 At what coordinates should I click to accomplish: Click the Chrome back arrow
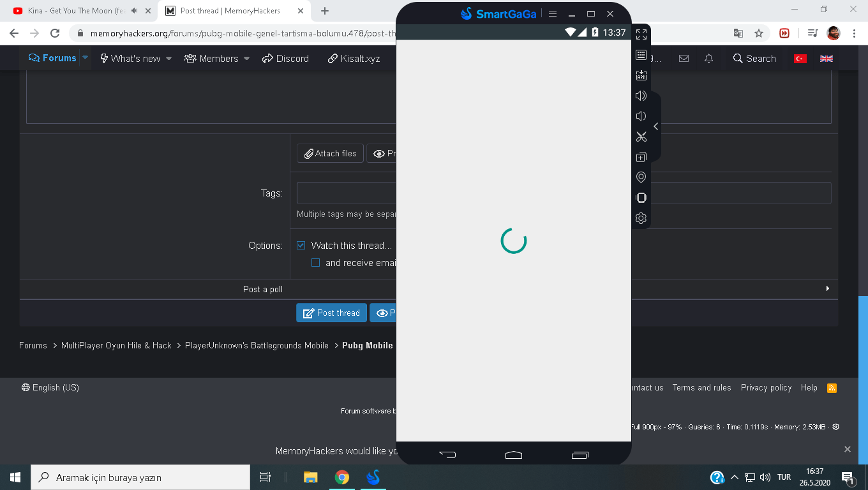(15, 33)
